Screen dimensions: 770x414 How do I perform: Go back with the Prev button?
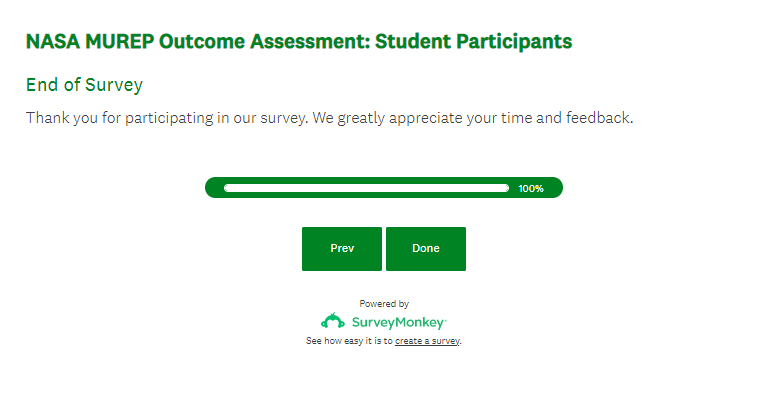point(342,249)
